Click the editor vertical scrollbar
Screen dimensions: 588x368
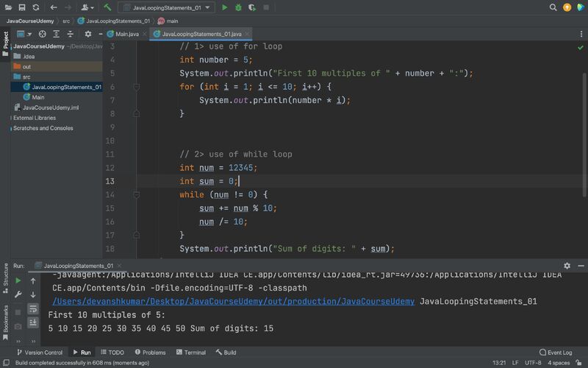coord(584,135)
